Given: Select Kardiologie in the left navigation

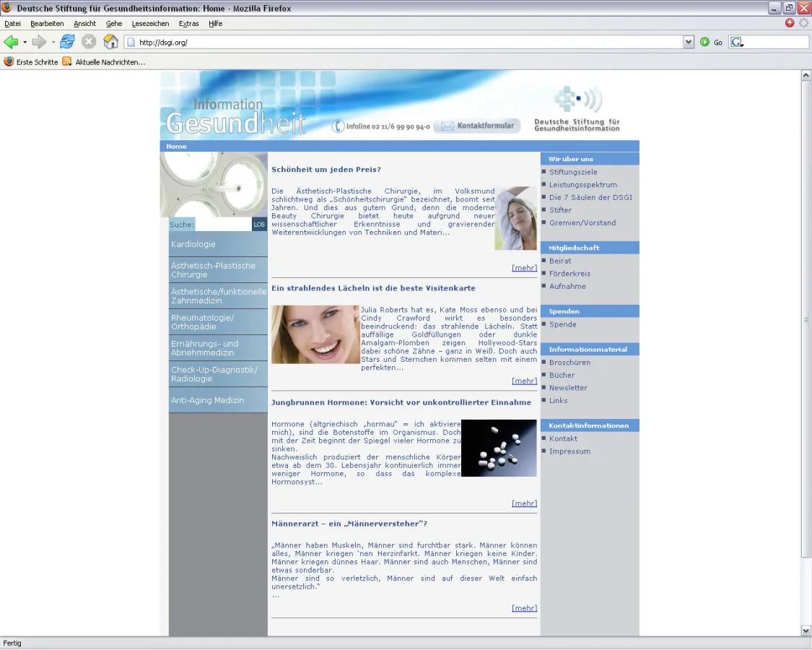Looking at the screenshot, I should tap(193, 244).
